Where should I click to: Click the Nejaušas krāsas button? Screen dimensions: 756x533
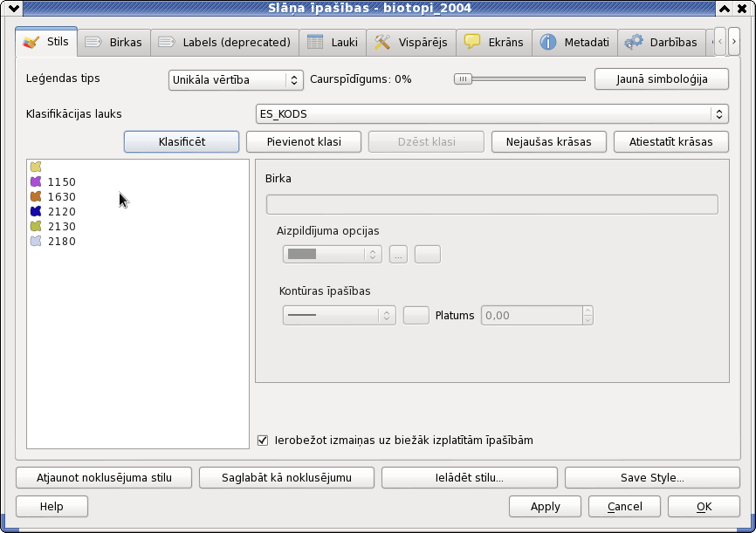click(x=549, y=141)
